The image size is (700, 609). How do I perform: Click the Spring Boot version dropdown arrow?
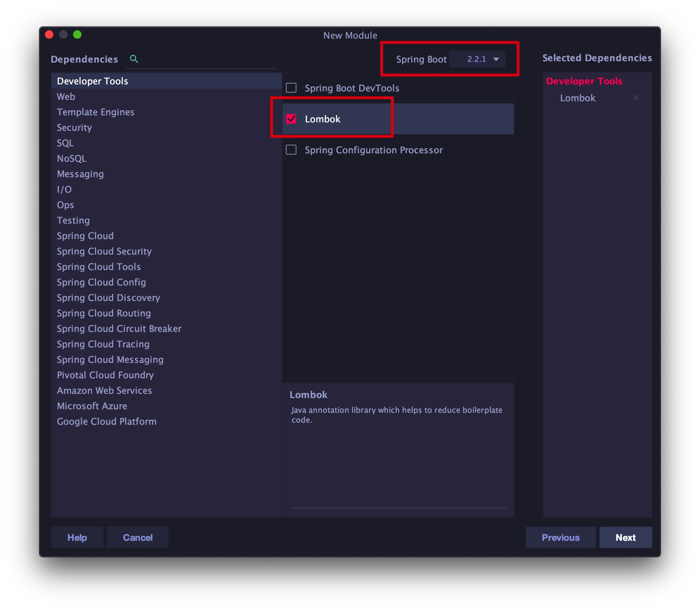click(x=496, y=59)
